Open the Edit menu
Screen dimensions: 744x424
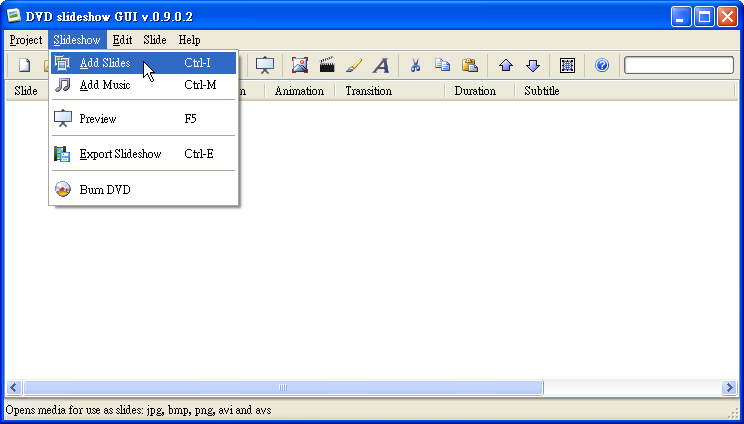(x=122, y=40)
